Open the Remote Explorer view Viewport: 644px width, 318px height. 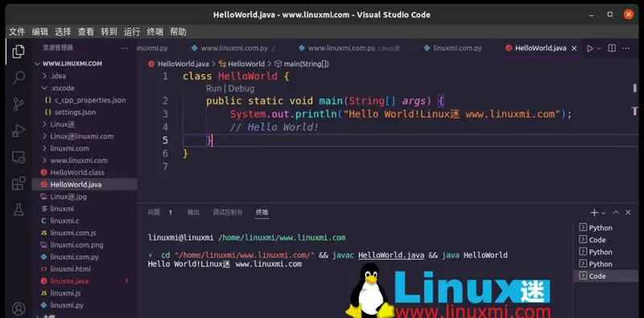19,157
